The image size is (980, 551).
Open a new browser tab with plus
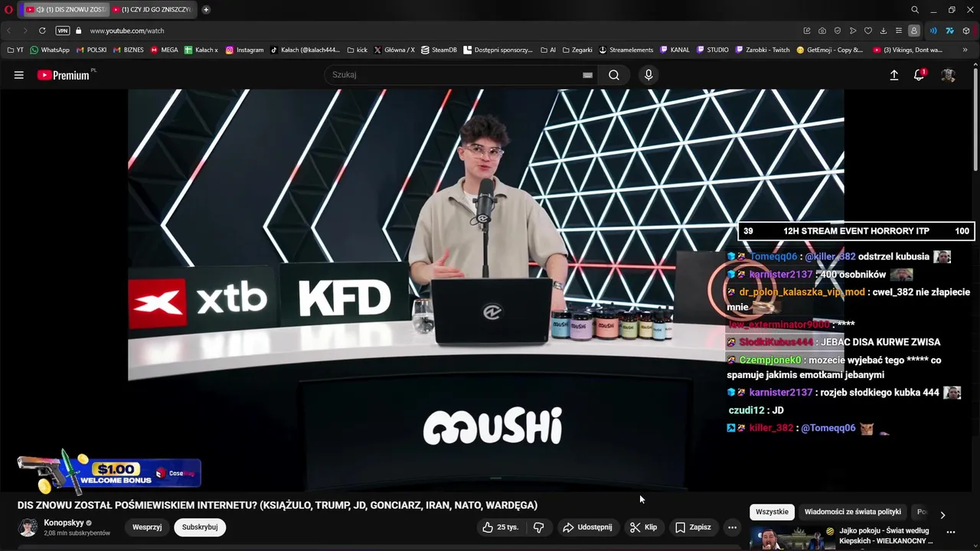pyautogui.click(x=206, y=10)
